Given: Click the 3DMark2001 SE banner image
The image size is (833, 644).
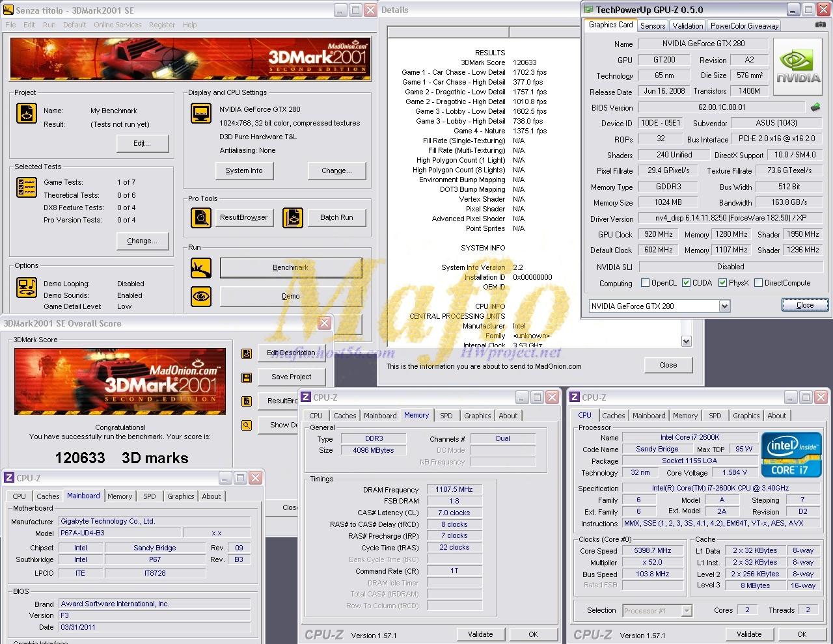Looking at the screenshot, I should (x=191, y=59).
